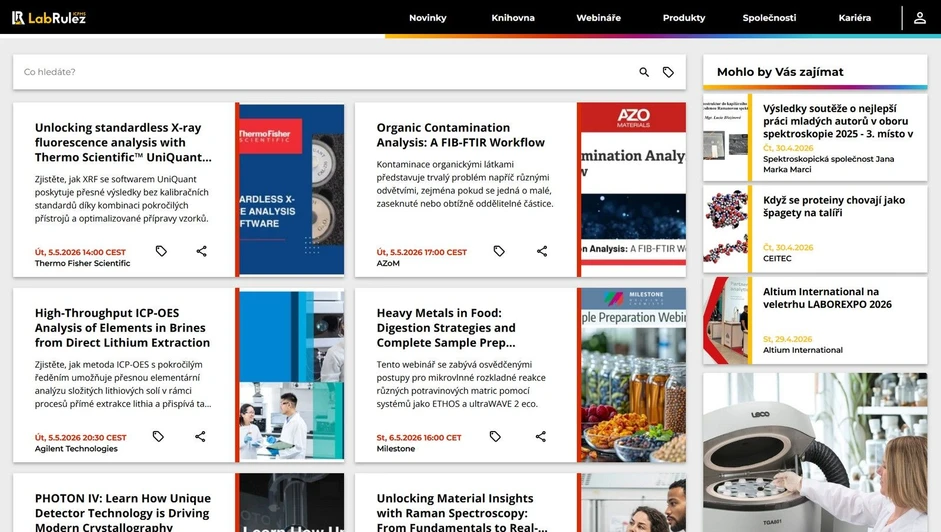
Task: Open PHOTON IV webinar banner image
Action: click(292, 503)
